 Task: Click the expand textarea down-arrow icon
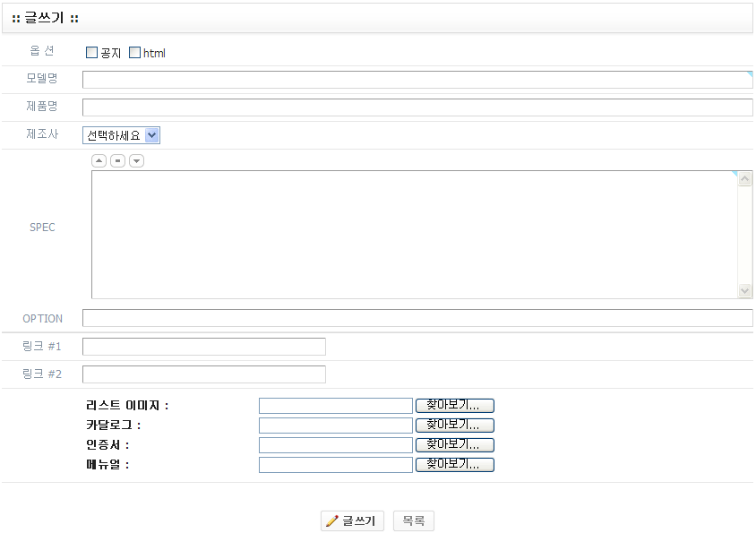(136, 161)
